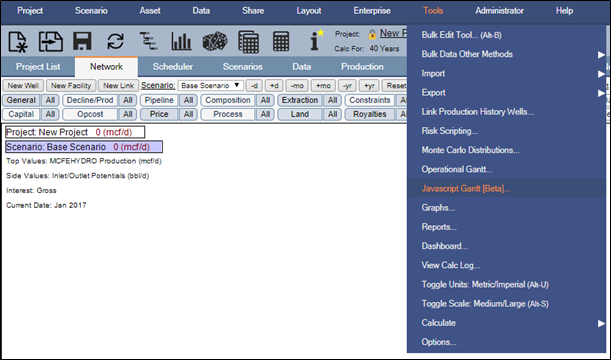Click the Save floppy disk icon
Screen dimensions: 611x360
[82, 41]
